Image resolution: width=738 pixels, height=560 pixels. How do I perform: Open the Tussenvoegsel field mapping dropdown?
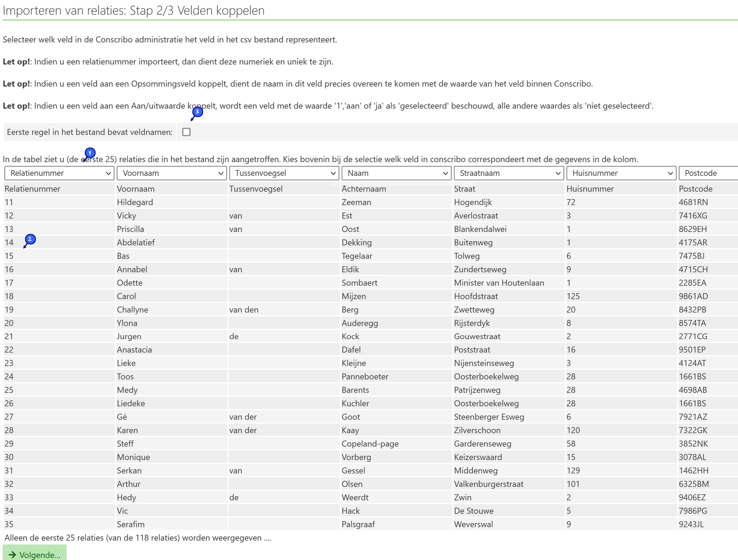click(x=284, y=173)
